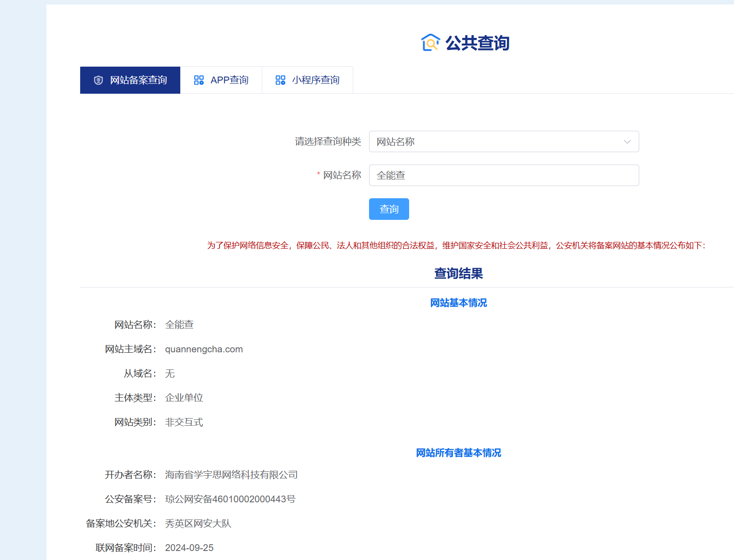734x560 pixels.
Task: Click the 开办者名称 label
Action: coord(131,475)
